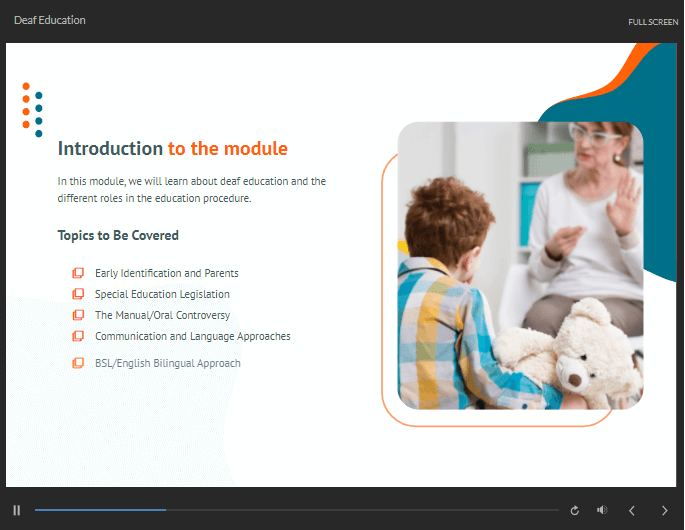Mute the audio with speaker icon
Screen dimensions: 685x530
[x=602, y=510]
